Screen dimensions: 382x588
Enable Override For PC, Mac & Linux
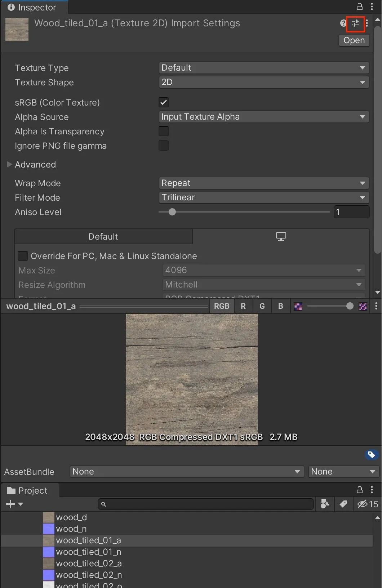click(x=23, y=256)
